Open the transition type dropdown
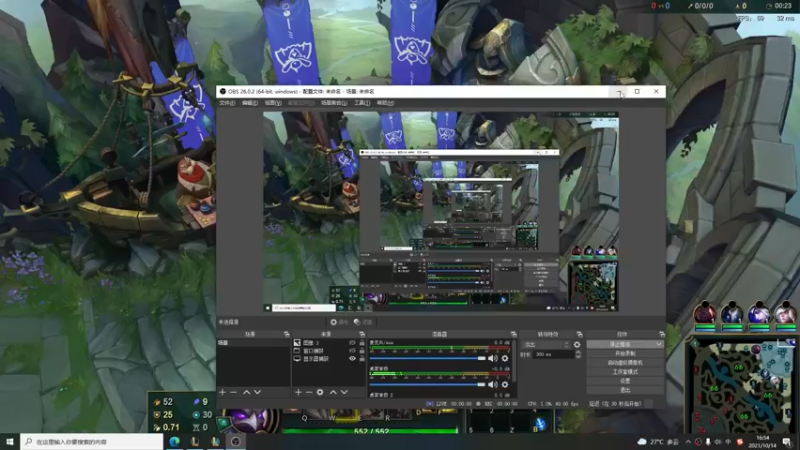Image resolution: width=800 pixels, height=450 pixels. [545, 345]
